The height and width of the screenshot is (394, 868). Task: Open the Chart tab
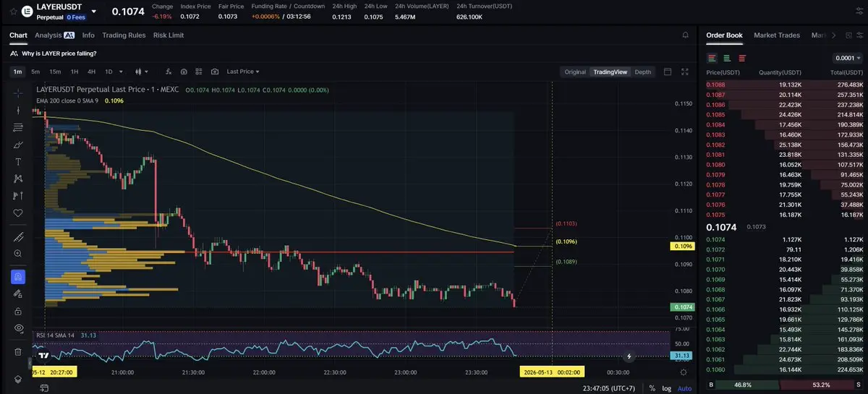click(x=18, y=35)
